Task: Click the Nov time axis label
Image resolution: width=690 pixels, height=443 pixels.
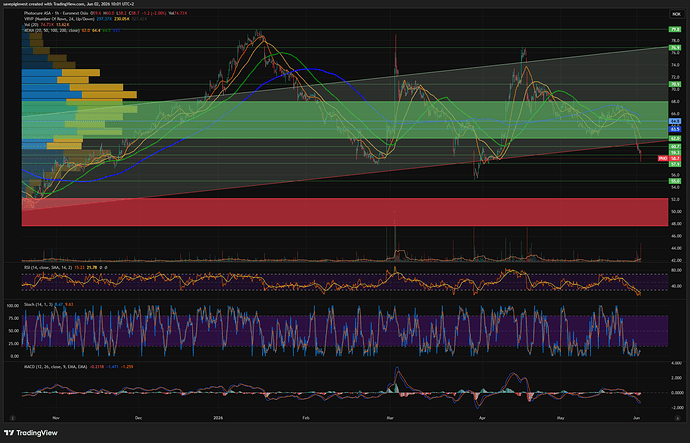Action: (x=55, y=418)
